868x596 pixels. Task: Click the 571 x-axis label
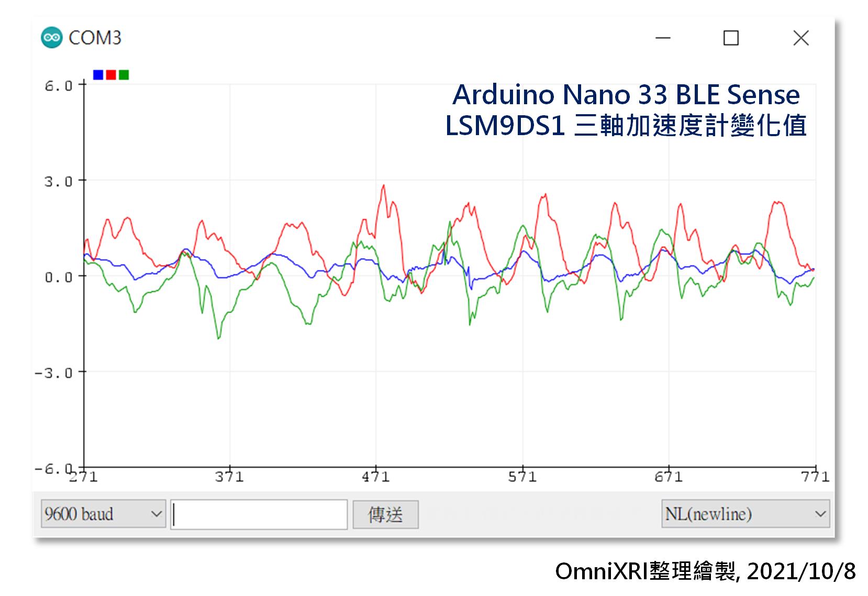[522, 477]
